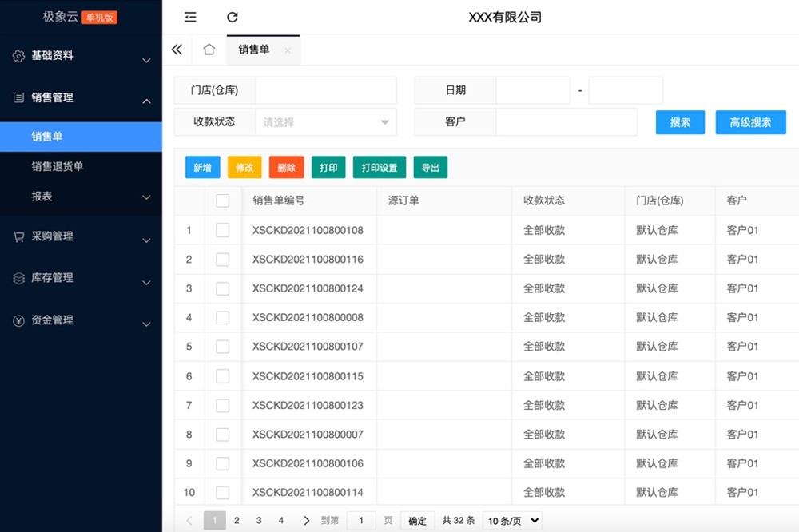
Task: Open the 资金管理 funds icon
Action: [x=18, y=323]
